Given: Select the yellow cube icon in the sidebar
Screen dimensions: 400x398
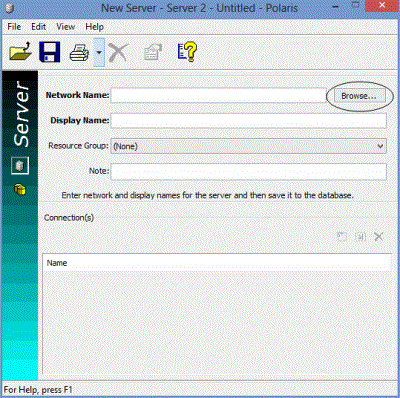Looking at the screenshot, I should [x=20, y=190].
